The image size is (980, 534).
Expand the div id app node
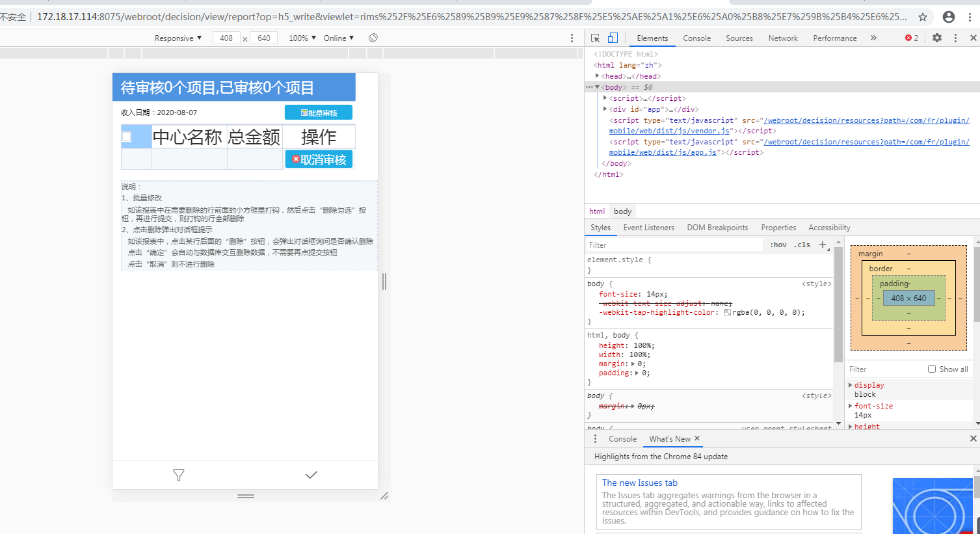click(605, 109)
